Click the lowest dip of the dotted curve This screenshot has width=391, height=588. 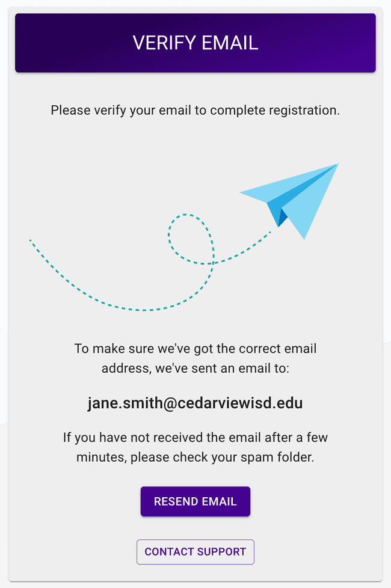tap(141, 310)
